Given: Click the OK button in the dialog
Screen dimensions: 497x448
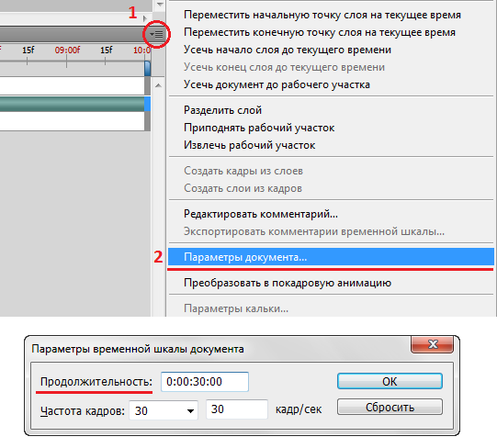Looking at the screenshot, I should 390,381.
